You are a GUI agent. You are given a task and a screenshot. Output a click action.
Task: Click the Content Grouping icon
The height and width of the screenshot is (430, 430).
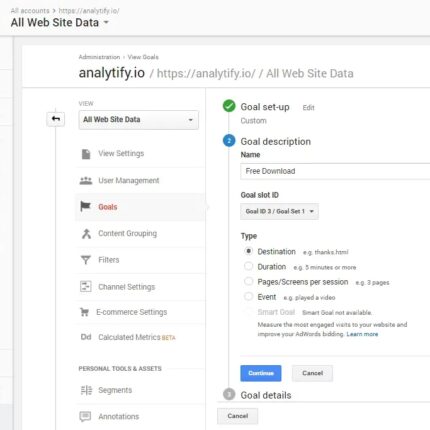tap(86, 234)
